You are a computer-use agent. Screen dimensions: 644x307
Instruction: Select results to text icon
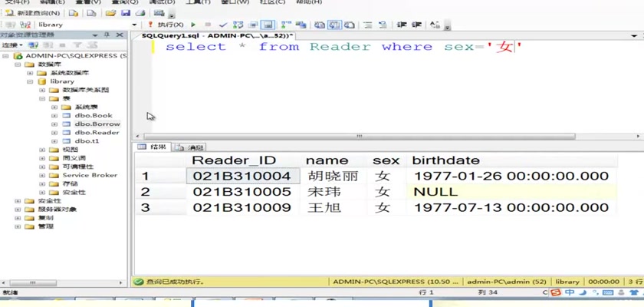(320, 25)
